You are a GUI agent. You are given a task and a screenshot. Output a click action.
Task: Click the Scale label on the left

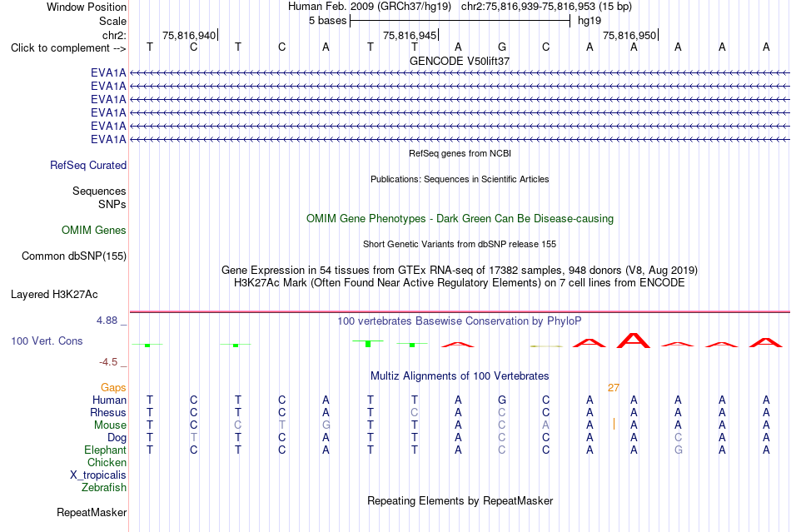(112, 21)
